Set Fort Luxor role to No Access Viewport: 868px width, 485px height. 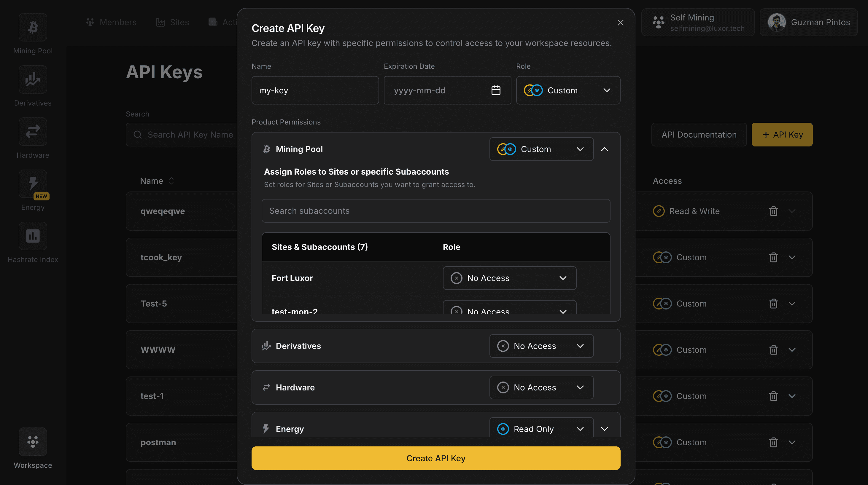click(x=509, y=278)
